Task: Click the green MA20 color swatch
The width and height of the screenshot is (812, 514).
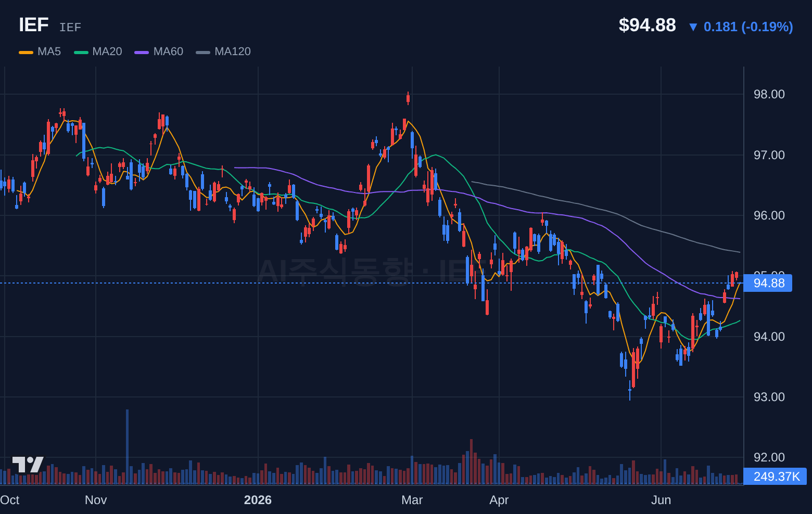Action: (x=81, y=52)
